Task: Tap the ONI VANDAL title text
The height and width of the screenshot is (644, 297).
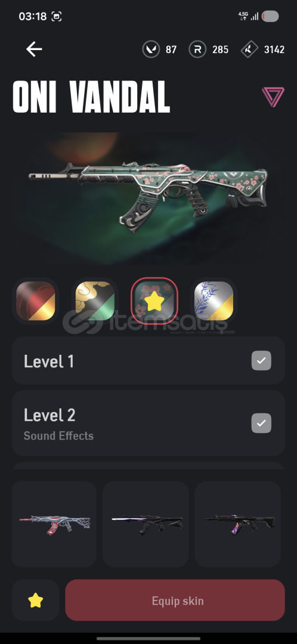Action: click(x=91, y=97)
